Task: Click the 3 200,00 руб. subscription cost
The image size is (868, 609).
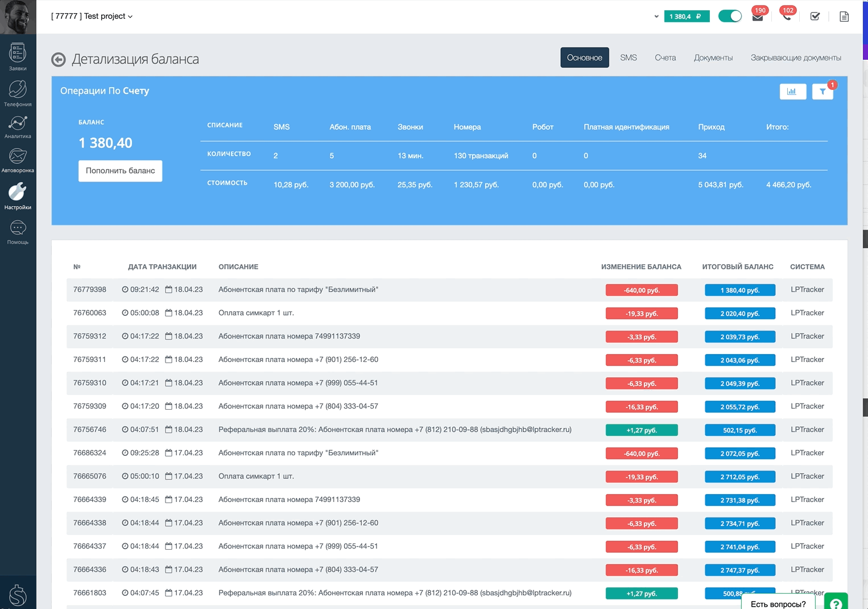Action: (352, 185)
